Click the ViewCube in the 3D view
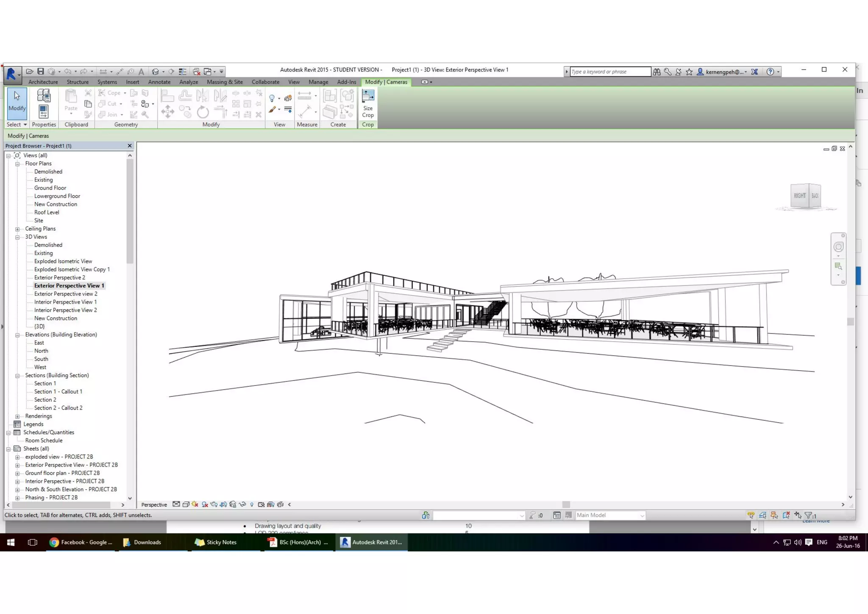This screenshot has height=614, width=868. pos(805,196)
